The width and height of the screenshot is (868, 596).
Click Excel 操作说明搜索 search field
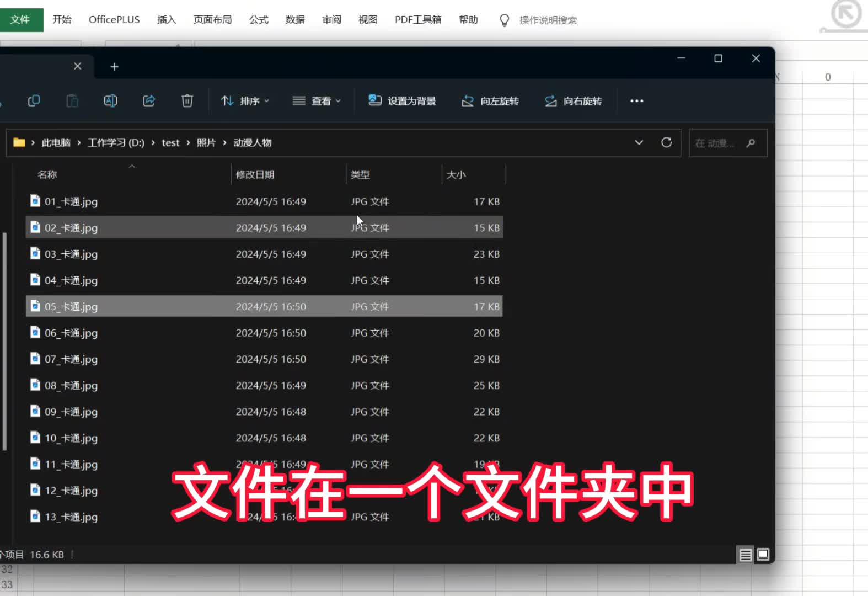click(548, 20)
